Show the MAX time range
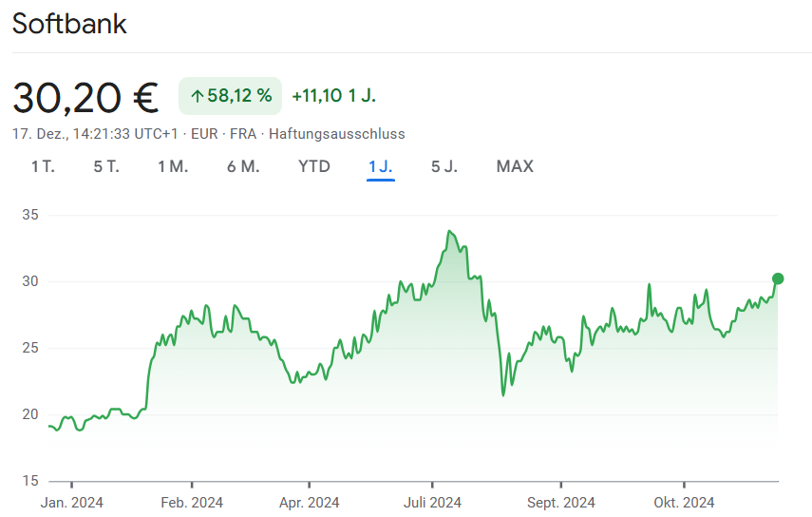This screenshot has width=812, height=517. pos(515,167)
